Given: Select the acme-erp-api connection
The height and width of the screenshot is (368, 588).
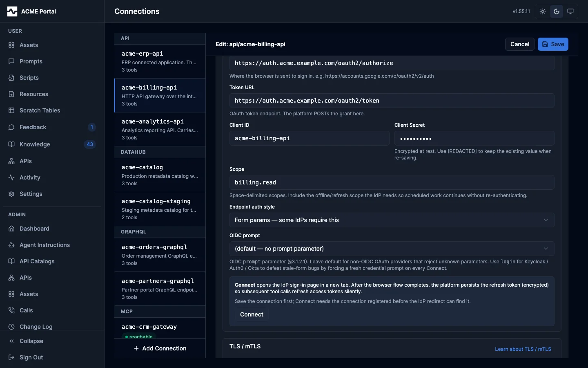Looking at the screenshot, I should pyautogui.click(x=160, y=61).
